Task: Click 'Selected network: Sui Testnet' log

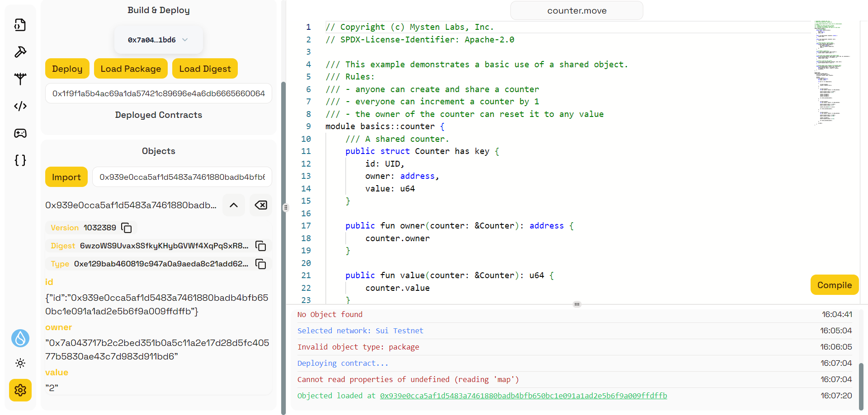Action: click(360, 331)
